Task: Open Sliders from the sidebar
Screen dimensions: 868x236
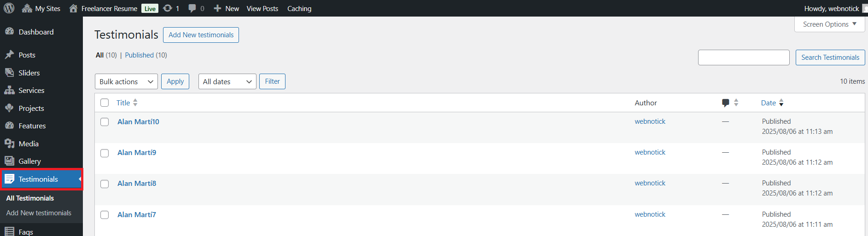Action: pyautogui.click(x=29, y=73)
